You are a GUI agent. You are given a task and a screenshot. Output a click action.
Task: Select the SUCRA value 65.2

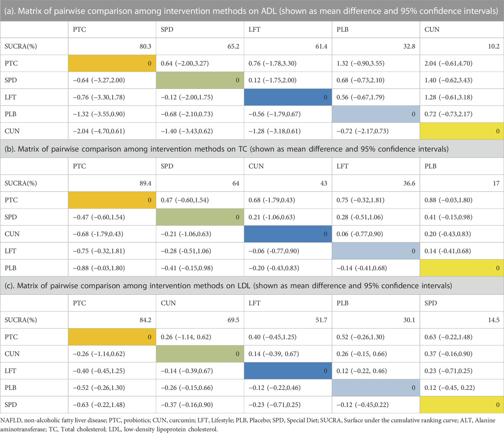point(233,46)
